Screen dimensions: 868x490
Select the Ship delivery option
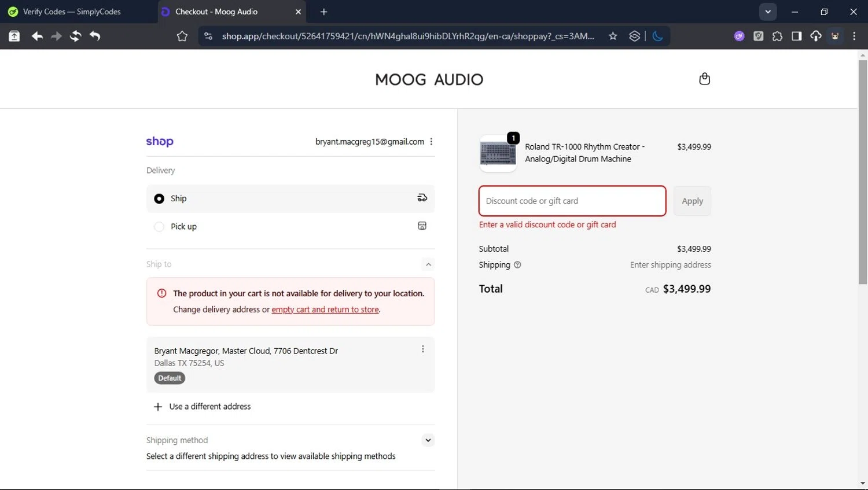tap(290, 198)
